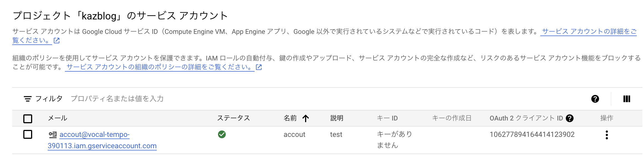The image size is (644, 166).
Task: Click the sort ascending arrow next to 名前
Action: (x=306, y=119)
